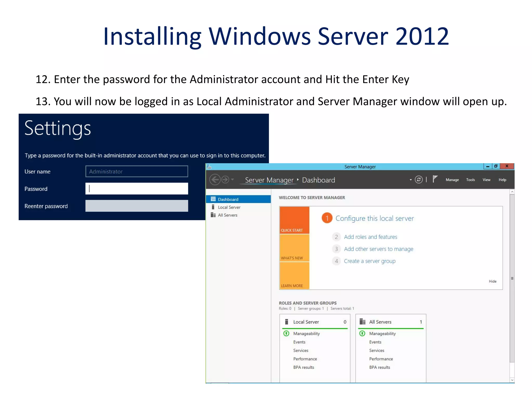
Task: Click the step 3 circle icon
Action: (336, 249)
